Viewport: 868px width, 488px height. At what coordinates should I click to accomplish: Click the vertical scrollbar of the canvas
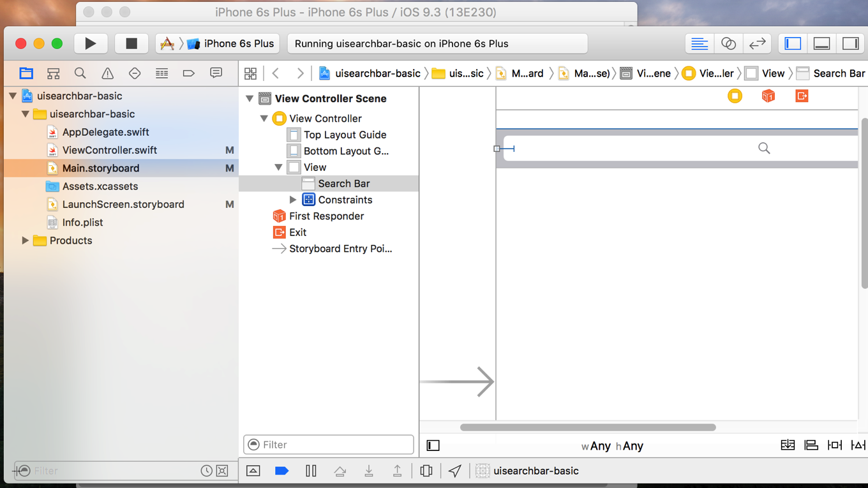864,203
